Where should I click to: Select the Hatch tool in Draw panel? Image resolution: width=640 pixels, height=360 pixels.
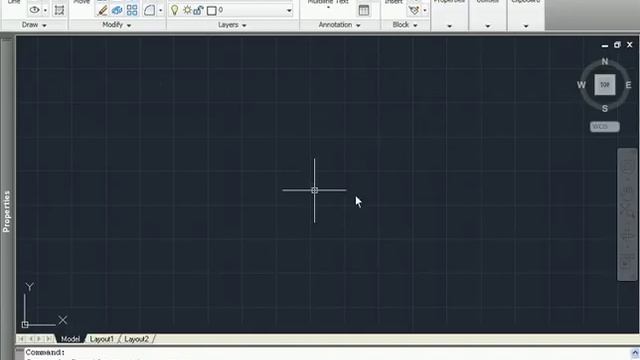(x=59, y=10)
